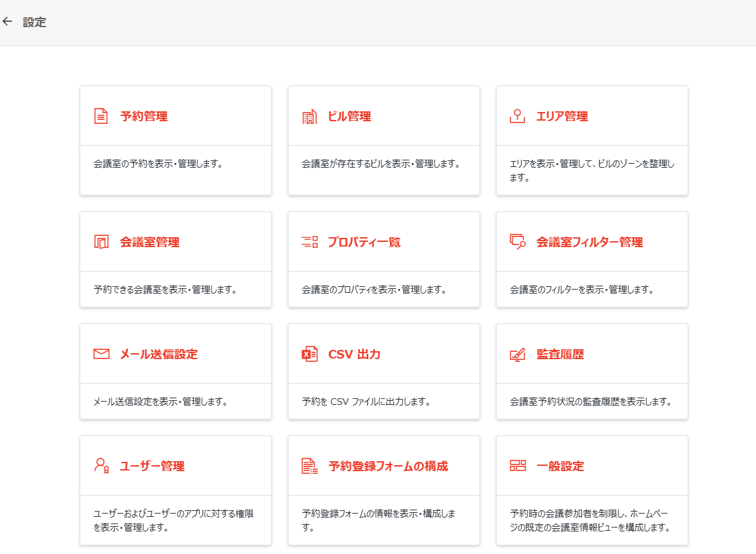Click text 予約登録フォームの情報を表示・構成します。

379,520
